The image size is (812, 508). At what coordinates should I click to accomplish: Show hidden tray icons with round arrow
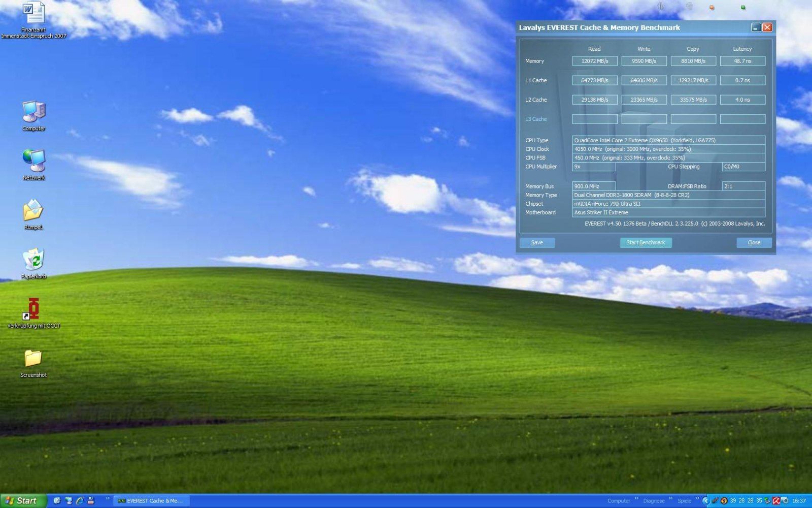click(x=705, y=500)
